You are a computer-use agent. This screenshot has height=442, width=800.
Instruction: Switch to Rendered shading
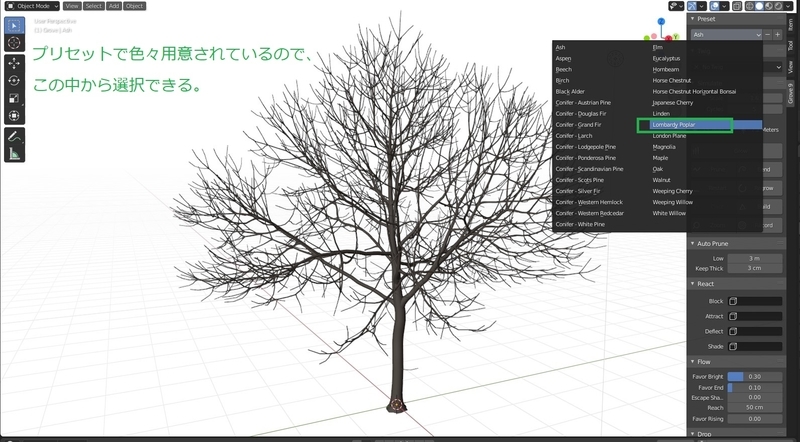pyautogui.click(x=778, y=6)
